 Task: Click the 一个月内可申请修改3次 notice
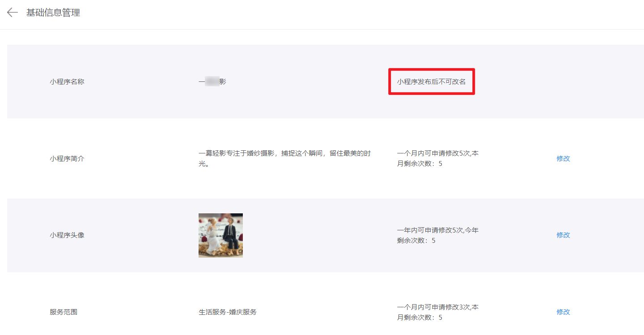pos(437,307)
